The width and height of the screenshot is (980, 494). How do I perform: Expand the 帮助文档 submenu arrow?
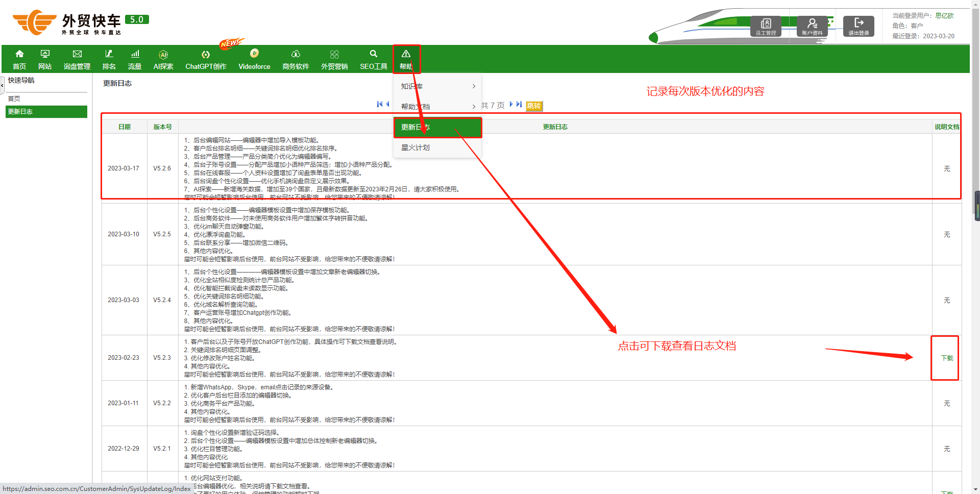(474, 107)
